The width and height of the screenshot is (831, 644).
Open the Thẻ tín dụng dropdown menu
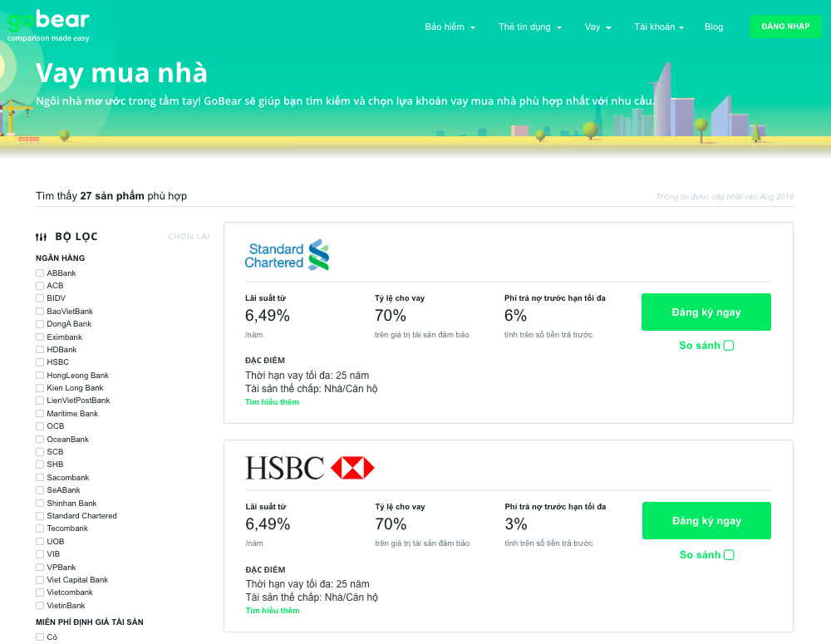coord(529,27)
